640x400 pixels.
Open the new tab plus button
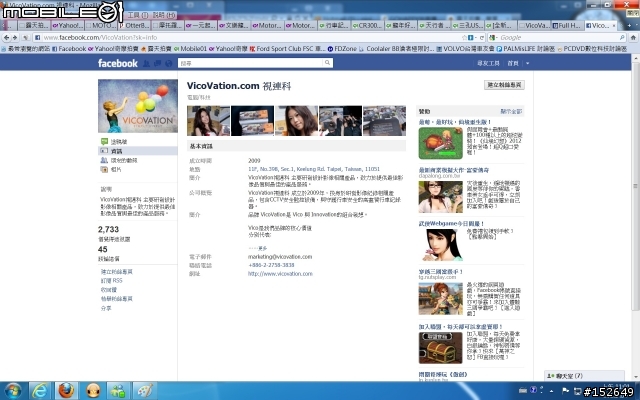629,25
